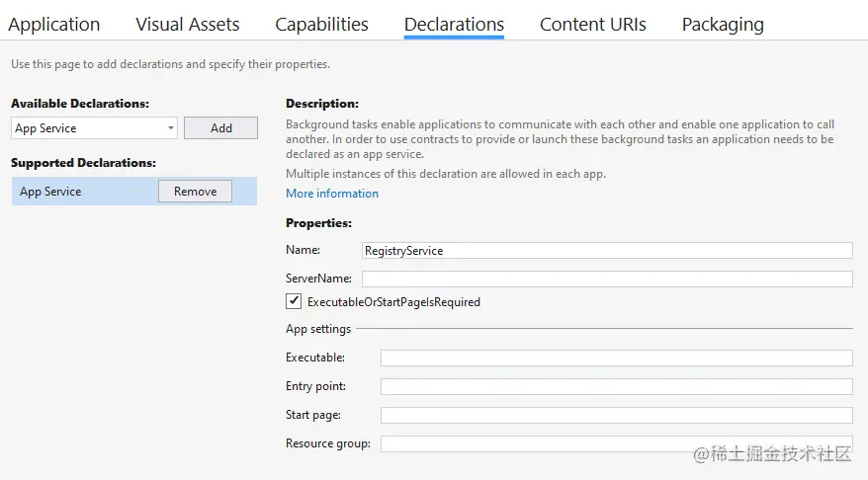Focus the ServerName input field
Screen dimensions: 868x480
pos(607,280)
